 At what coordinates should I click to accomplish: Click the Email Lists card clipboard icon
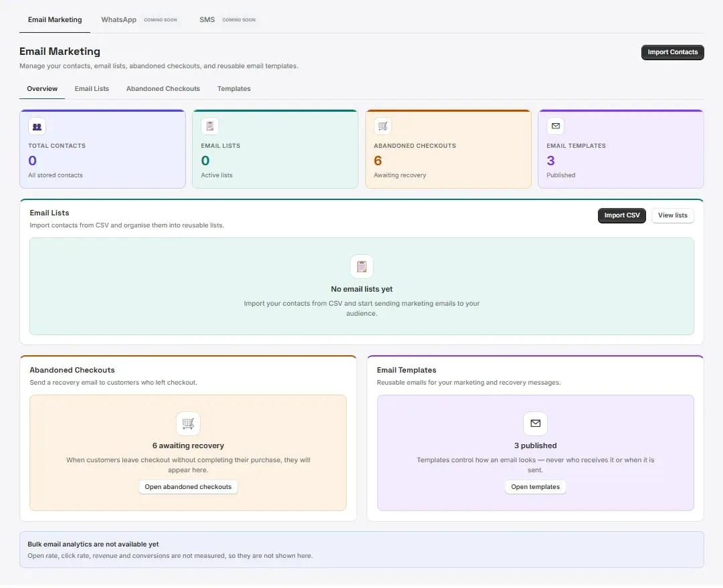pos(210,126)
